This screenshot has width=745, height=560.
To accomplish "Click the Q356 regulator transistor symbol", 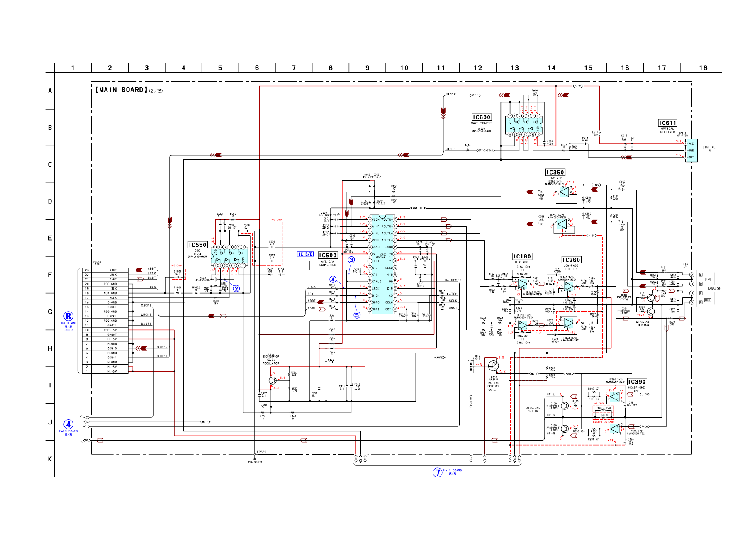I will [273, 380].
